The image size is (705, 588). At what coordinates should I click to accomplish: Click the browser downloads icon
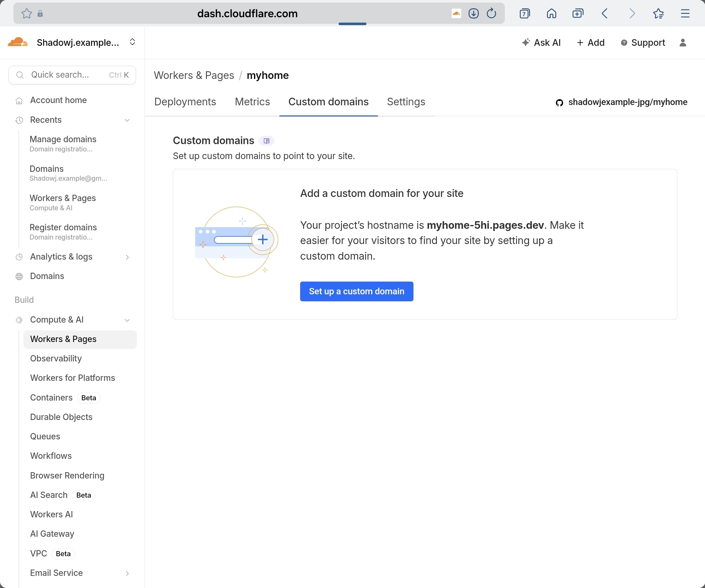coord(473,13)
